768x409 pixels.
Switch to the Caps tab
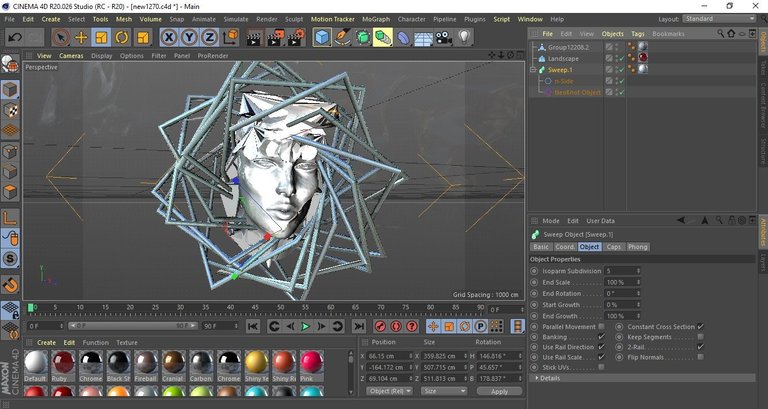click(614, 247)
